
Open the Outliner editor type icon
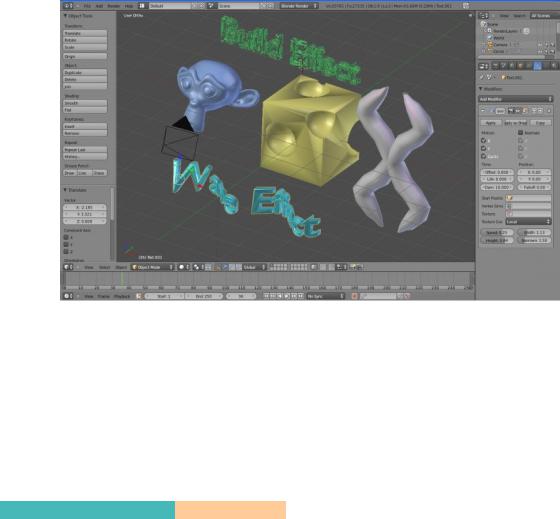click(483, 16)
